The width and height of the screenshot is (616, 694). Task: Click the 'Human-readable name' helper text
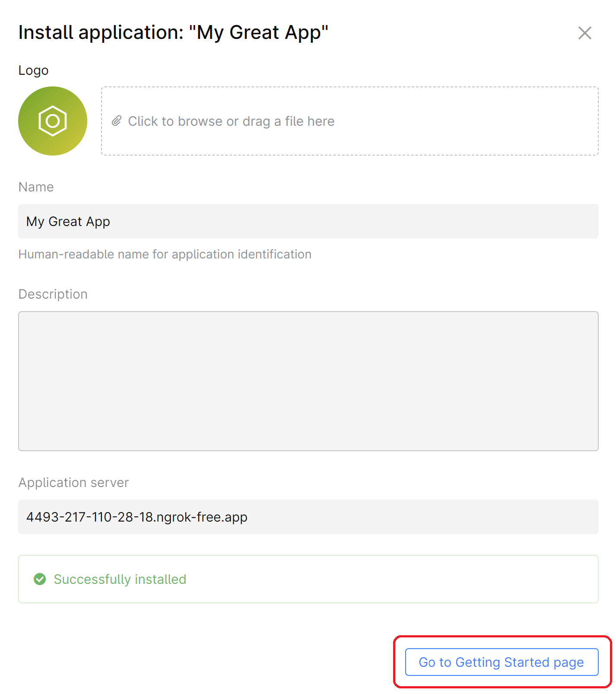[x=165, y=255]
